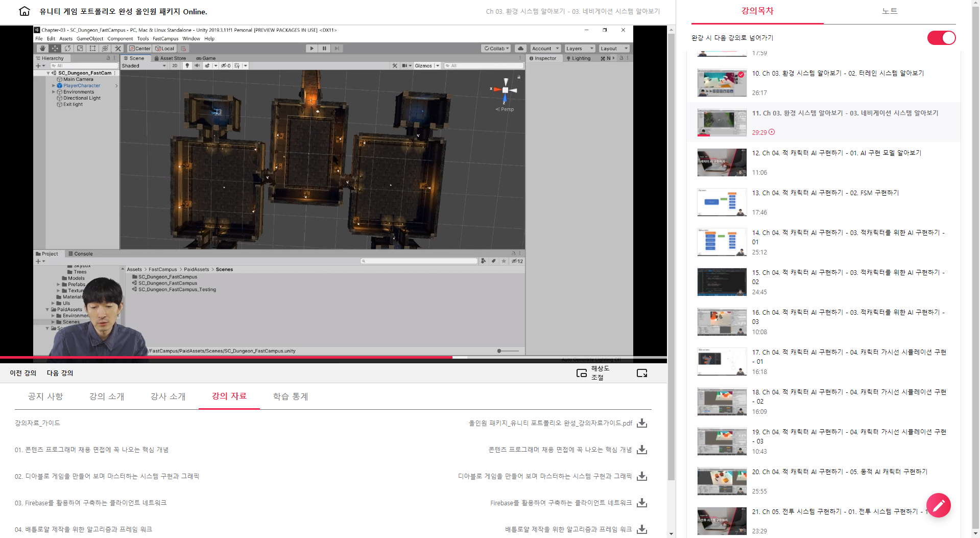Click Project panel add plus icon
This screenshot has height=538, width=980.
pyautogui.click(x=38, y=261)
